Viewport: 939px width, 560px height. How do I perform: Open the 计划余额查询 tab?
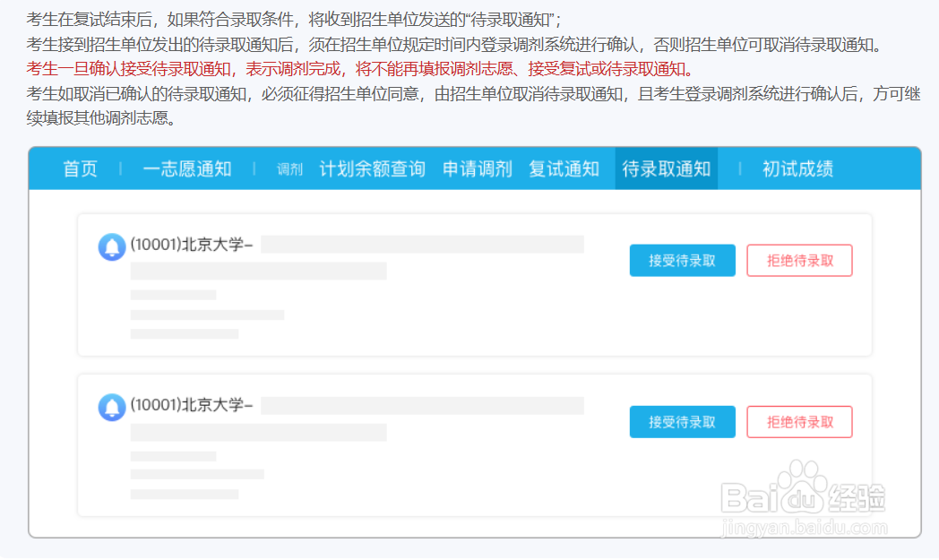click(373, 168)
